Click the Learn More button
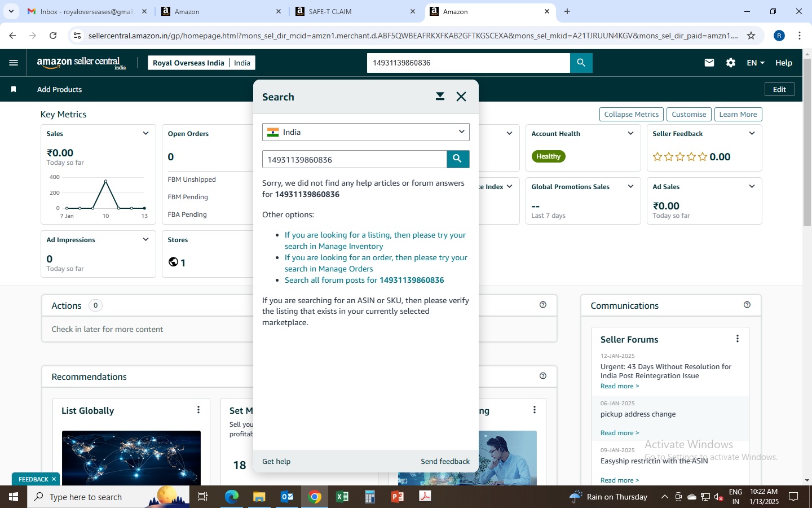 tap(738, 114)
